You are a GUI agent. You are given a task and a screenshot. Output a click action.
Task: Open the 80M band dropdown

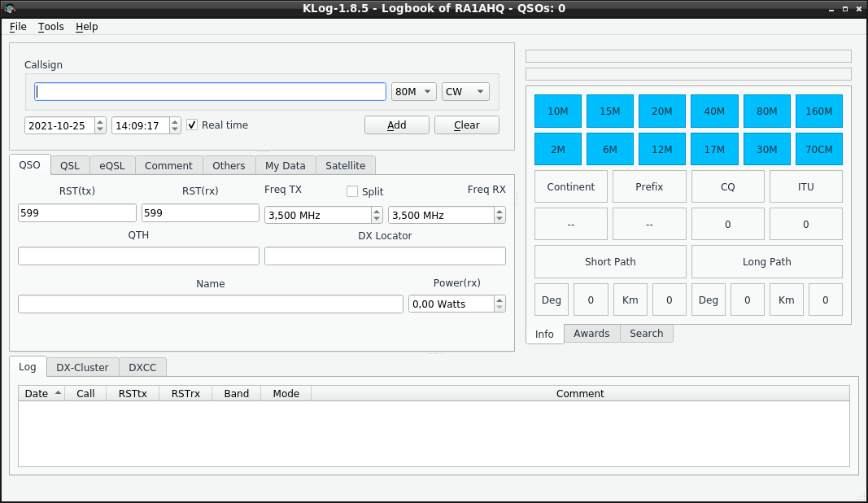coord(413,91)
